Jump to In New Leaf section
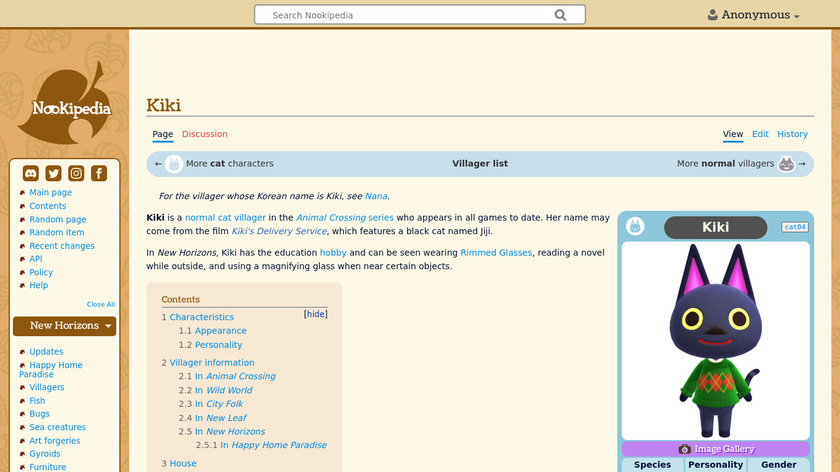The image size is (840, 472). tap(221, 418)
